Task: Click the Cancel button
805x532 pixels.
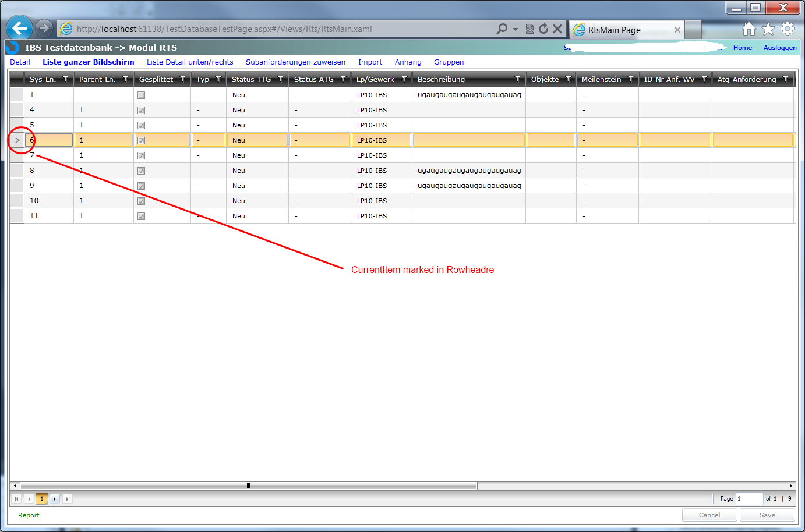Action: point(709,515)
